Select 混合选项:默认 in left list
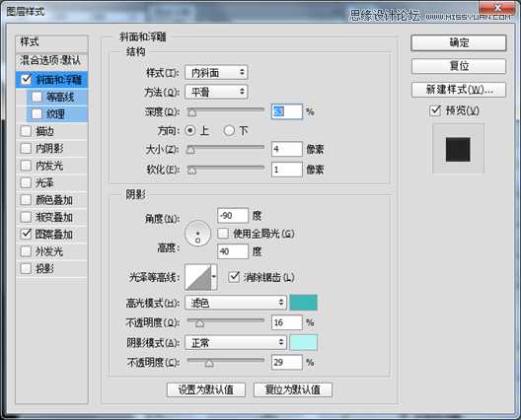 click(x=51, y=60)
